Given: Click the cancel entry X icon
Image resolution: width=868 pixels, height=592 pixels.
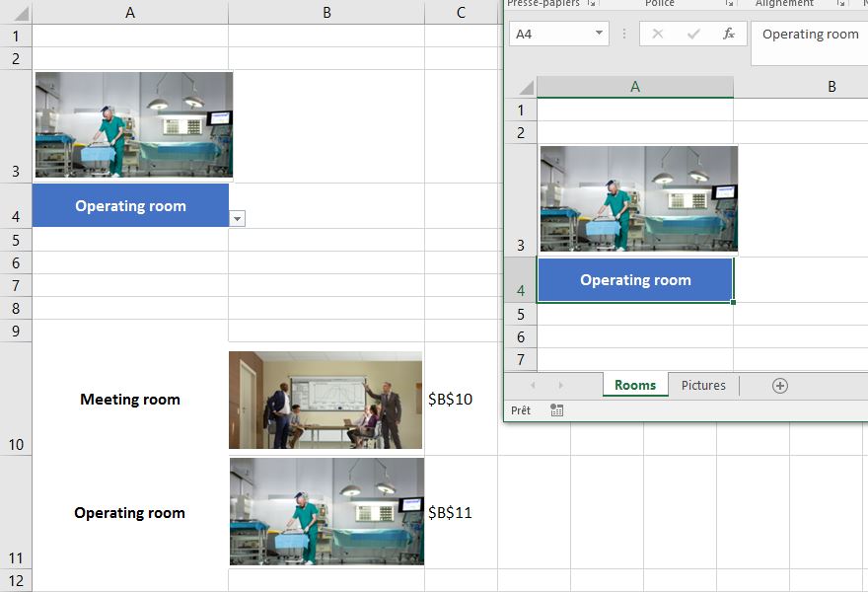Looking at the screenshot, I should coord(658,34).
